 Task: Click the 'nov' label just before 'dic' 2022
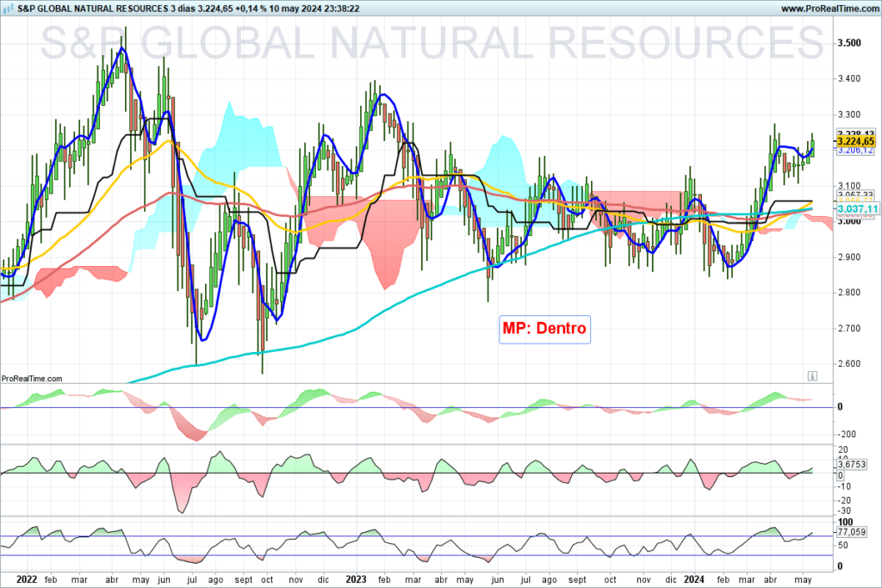296,579
